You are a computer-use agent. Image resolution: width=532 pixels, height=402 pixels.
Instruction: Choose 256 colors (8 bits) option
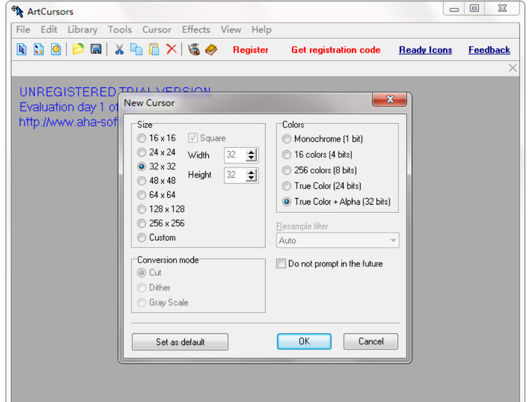(287, 170)
